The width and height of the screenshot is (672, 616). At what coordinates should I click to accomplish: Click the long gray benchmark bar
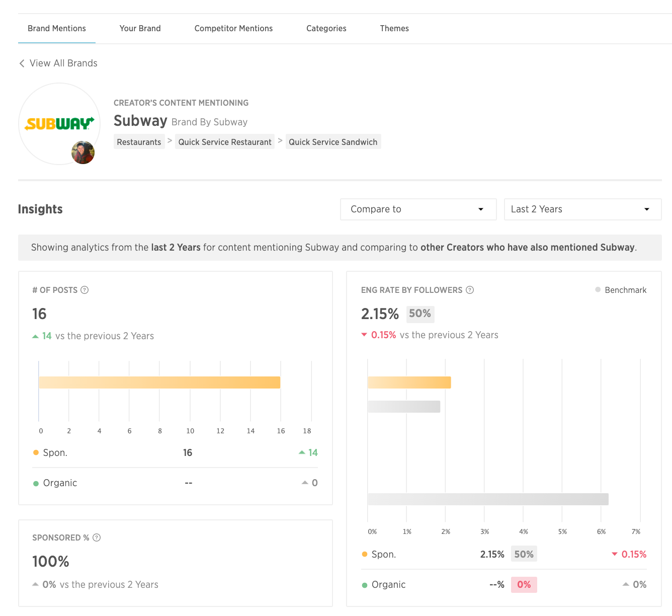pyautogui.click(x=488, y=499)
